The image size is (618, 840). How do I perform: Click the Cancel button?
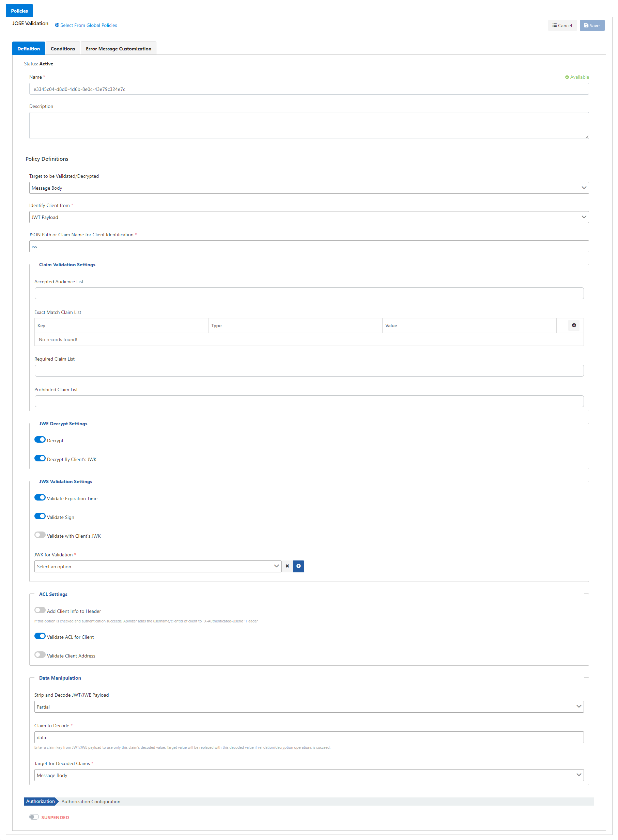(x=562, y=26)
